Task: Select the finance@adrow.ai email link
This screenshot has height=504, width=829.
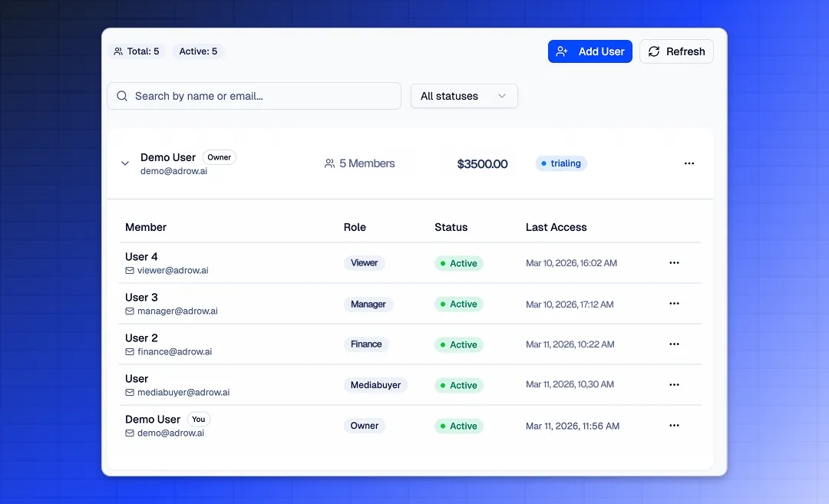Action: coord(174,352)
